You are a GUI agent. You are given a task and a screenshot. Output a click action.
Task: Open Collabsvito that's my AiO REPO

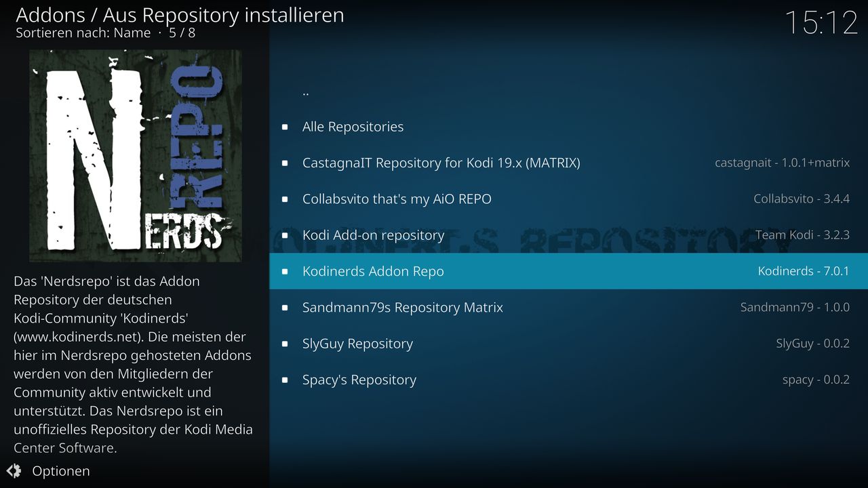point(568,199)
